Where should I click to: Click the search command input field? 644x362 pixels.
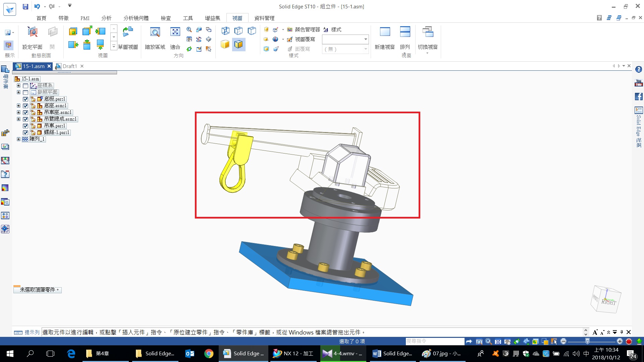coord(434,341)
